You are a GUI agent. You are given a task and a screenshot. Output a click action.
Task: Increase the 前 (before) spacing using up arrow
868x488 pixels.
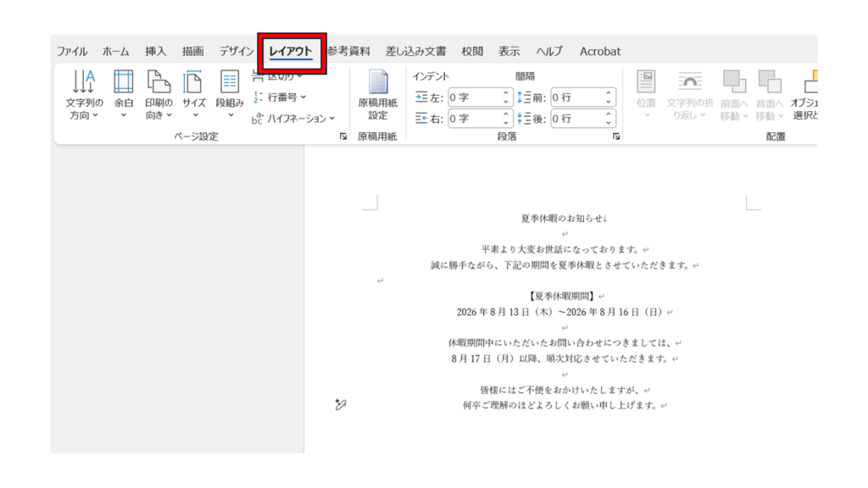pos(609,94)
